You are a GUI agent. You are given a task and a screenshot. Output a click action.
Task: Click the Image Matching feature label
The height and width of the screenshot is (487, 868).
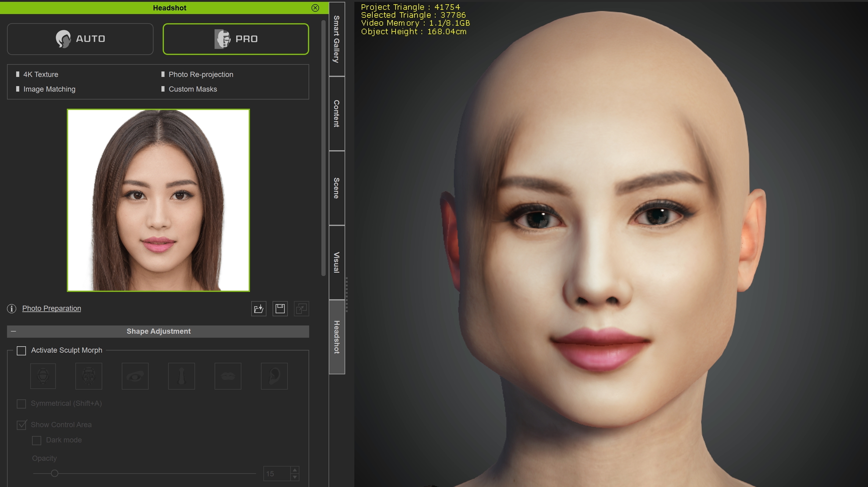[x=49, y=89]
